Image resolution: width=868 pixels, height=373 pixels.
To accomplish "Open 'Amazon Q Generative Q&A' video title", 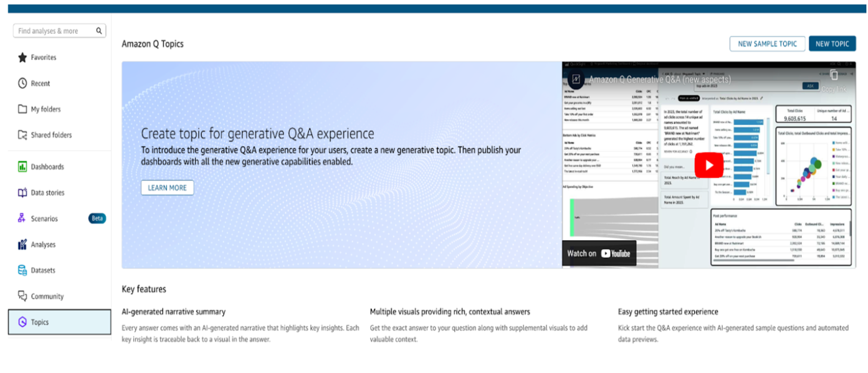I will pos(661,80).
